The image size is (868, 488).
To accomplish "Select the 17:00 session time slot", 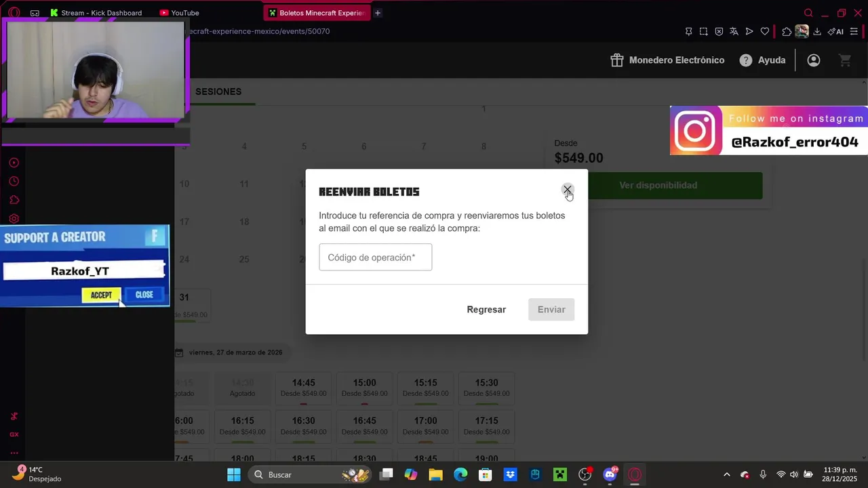I will click(425, 426).
